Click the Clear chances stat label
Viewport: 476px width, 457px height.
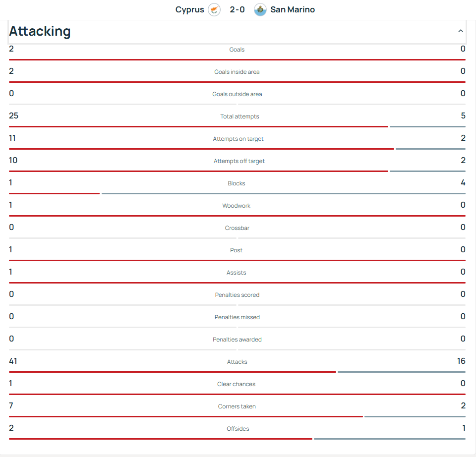pos(236,384)
